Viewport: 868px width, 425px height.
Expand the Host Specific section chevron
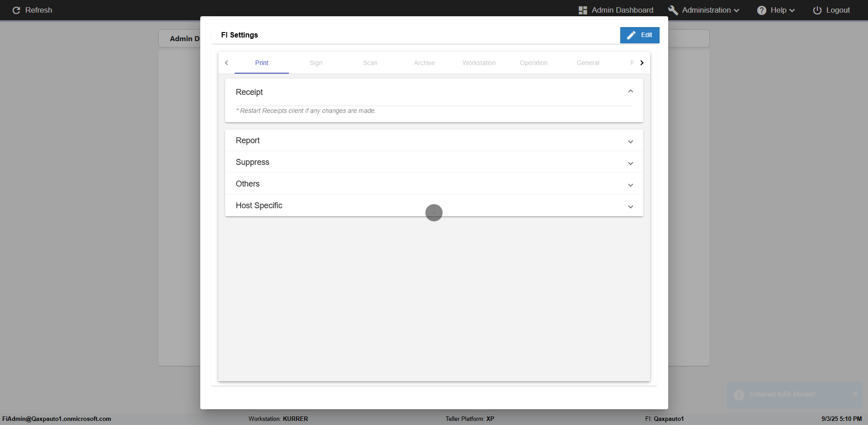tap(631, 207)
